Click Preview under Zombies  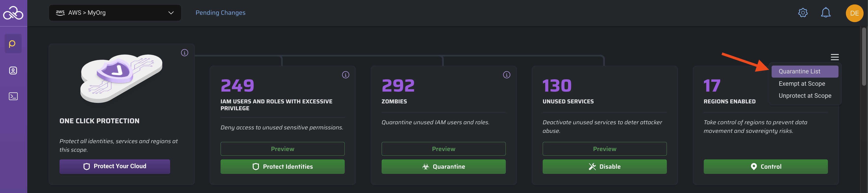[x=443, y=149]
